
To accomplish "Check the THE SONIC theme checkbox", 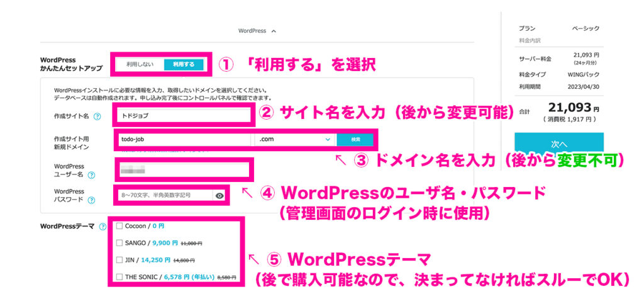I will tap(119, 277).
